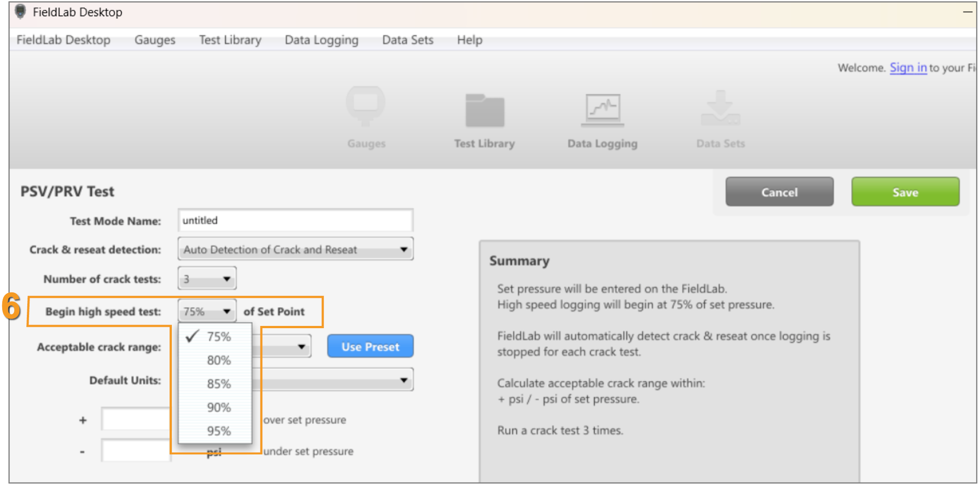Click the green Save button

click(x=905, y=192)
